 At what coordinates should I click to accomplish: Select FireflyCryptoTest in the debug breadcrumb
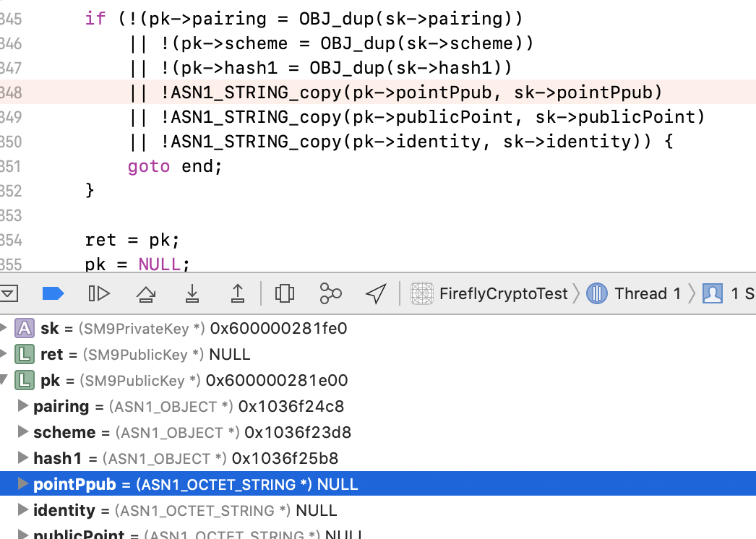click(504, 293)
